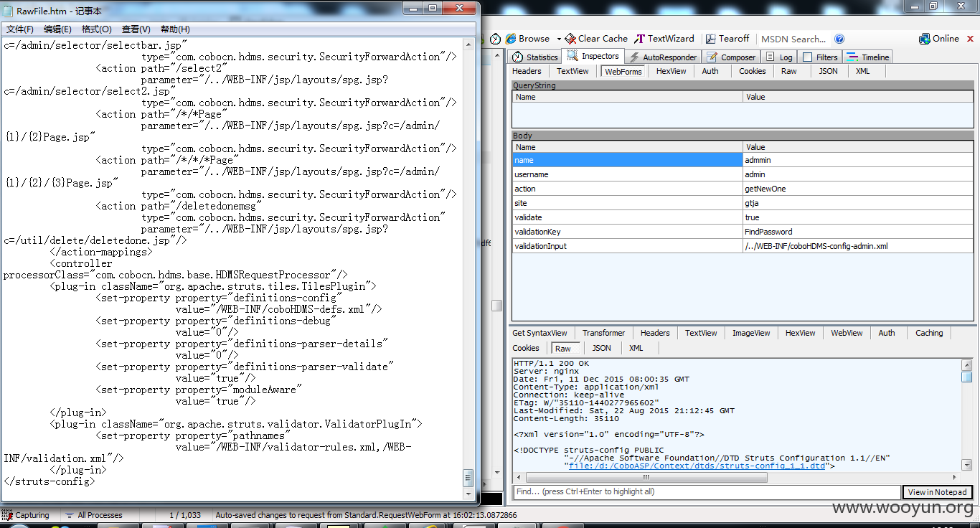Click response vertical scrollbar up arrow
This screenshot has height=528, width=980.
click(x=967, y=365)
